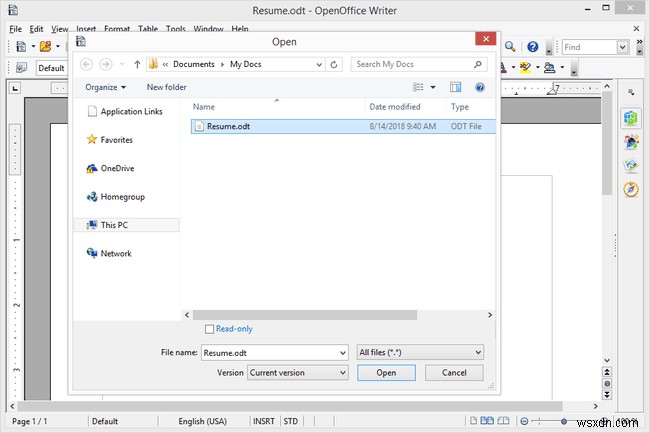This screenshot has height=433, width=650.
Task: Open the sidebar Properties icon
Action: click(x=631, y=118)
